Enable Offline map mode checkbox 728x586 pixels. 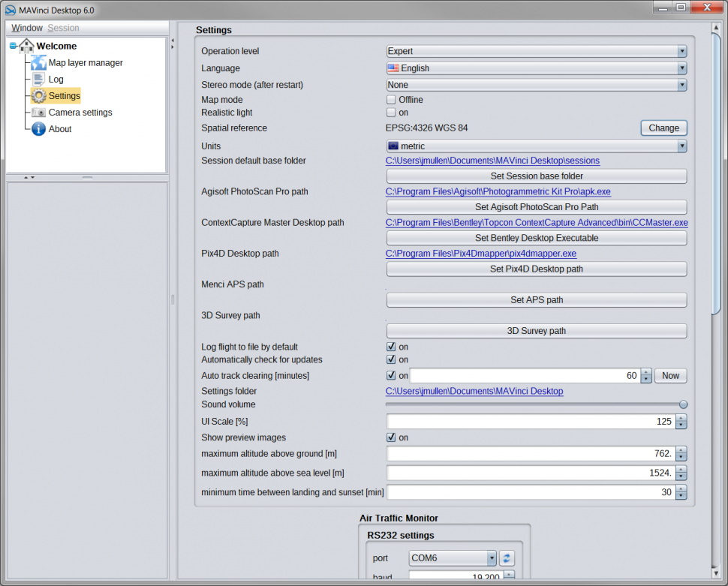pyautogui.click(x=391, y=100)
